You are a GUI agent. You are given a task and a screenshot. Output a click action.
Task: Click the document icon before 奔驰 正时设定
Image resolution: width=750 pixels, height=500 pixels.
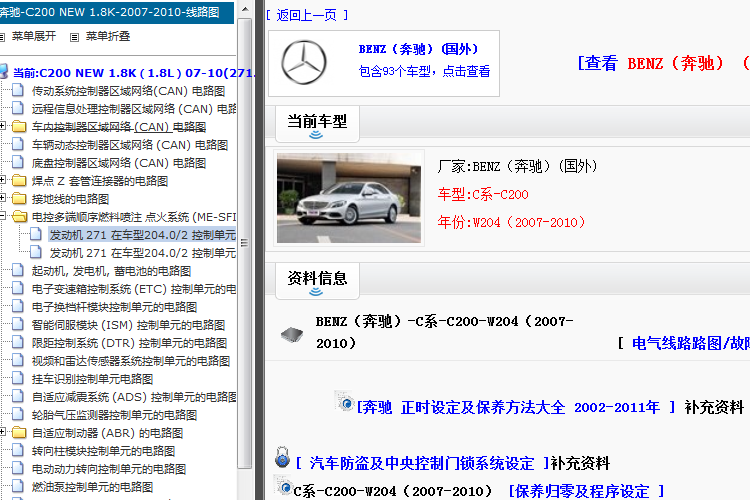click(344, 401)
